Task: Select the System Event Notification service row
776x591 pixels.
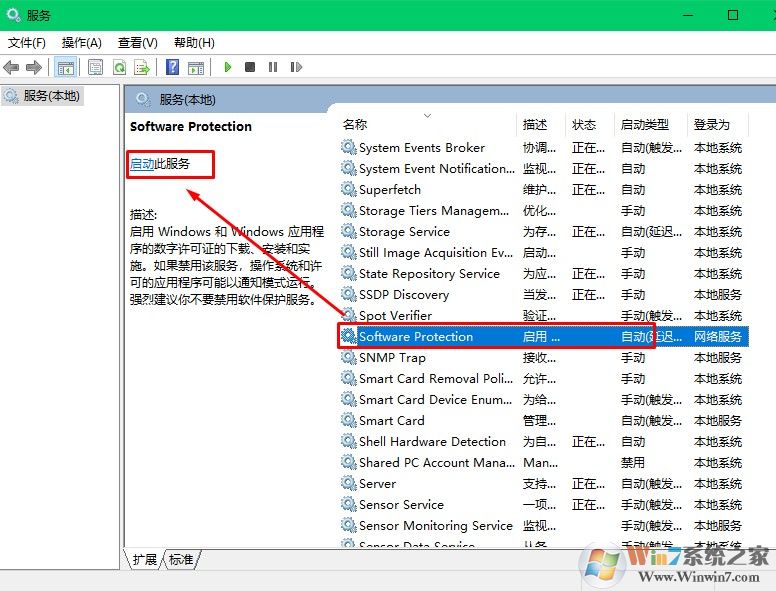Action: coord(544,169)
